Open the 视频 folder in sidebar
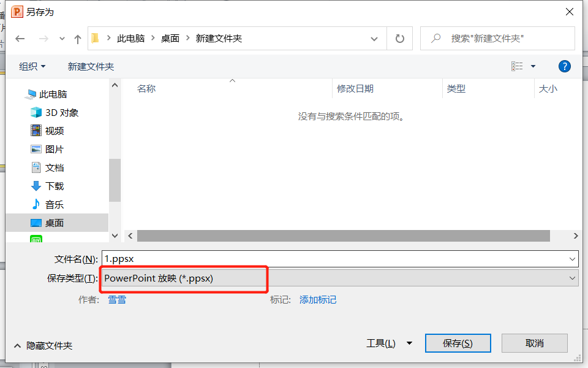The width and height of the screenshot is (588, 368). 54,131
